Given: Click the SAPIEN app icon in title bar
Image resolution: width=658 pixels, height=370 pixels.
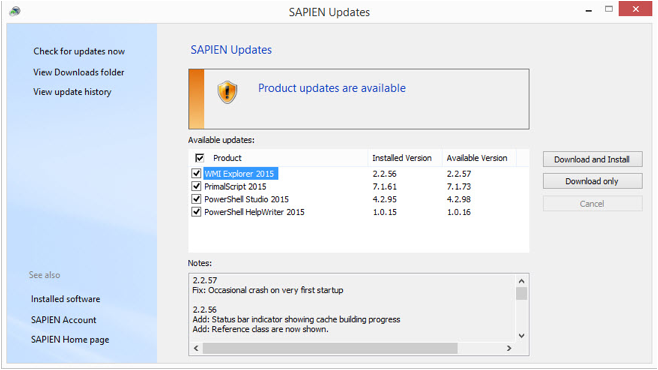Looking at the screenshot, I should (x=15, y=11).
